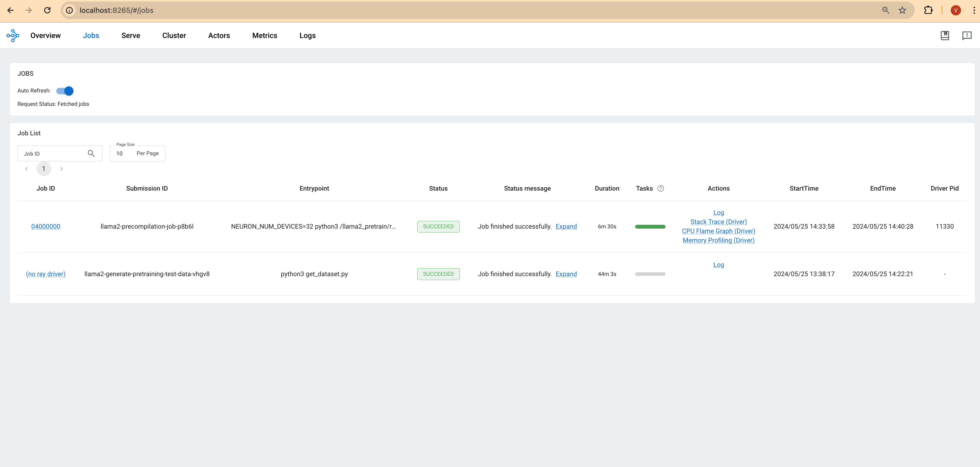The width and height of the screenshot is (980, 467).
Task: Click the NEURON_NUM_DEVICES=32 entrypoint text
Action: pos(313,226)
